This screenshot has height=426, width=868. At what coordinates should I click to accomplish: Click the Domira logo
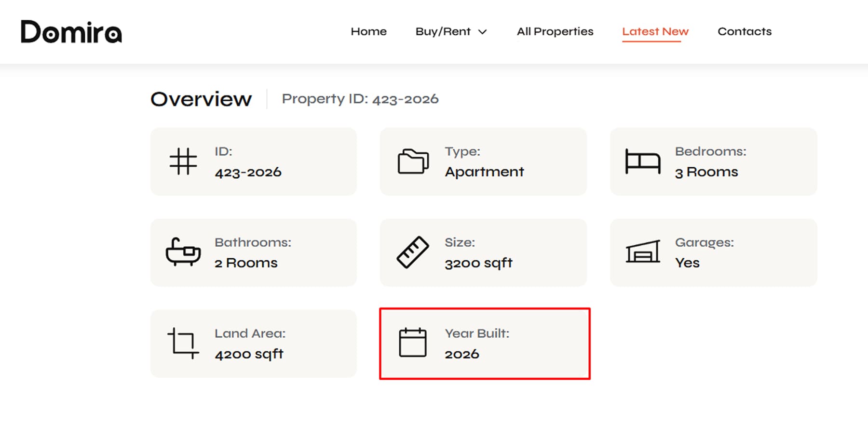[71, 32]
